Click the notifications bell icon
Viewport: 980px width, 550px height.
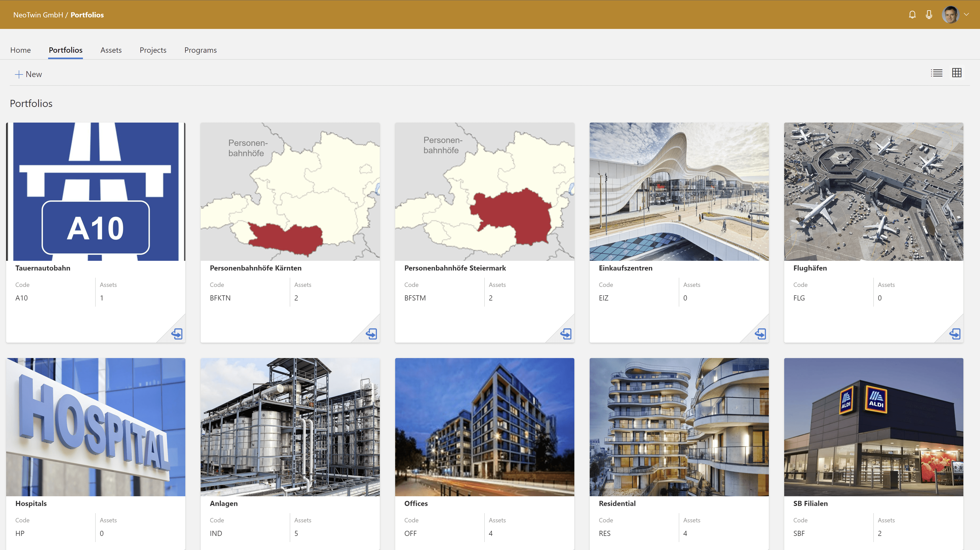pyautogui.click(x=912, y=14)
